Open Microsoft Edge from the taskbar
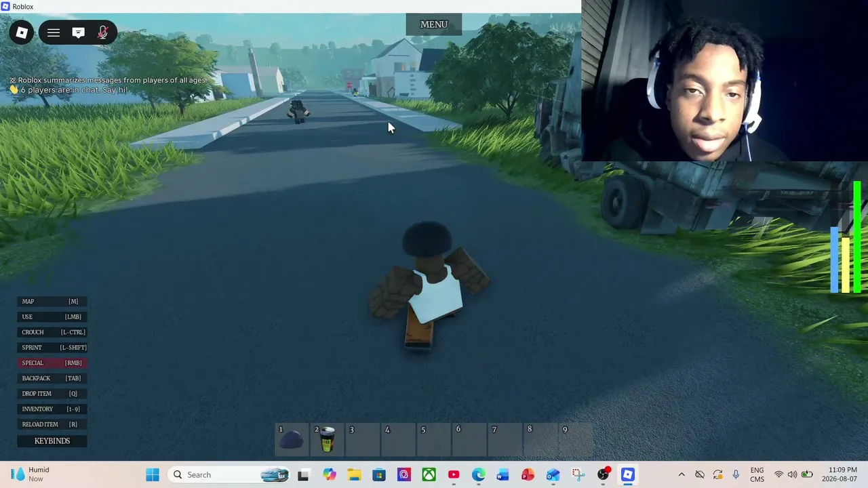This screenshot has height=488, width=868. (x=479, y=474)
